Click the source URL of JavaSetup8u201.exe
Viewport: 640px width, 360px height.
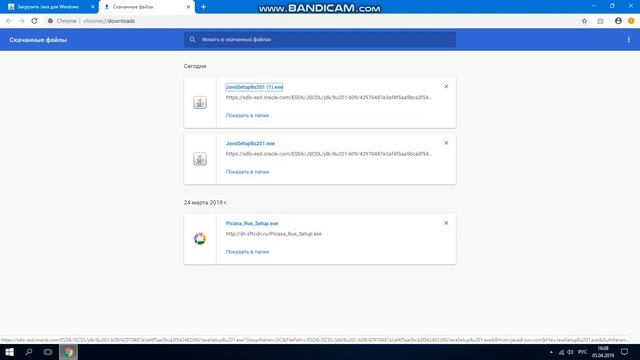coord(329,154)
